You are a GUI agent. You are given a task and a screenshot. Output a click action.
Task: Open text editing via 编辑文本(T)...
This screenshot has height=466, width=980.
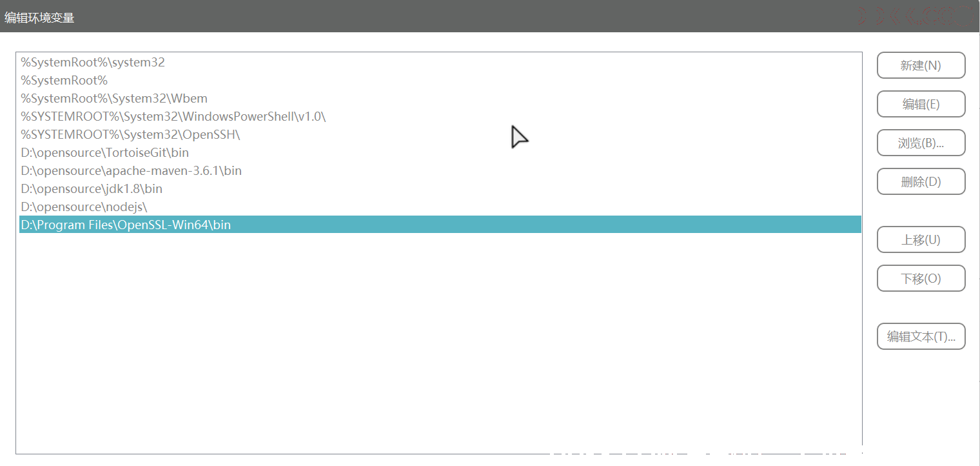click(x=921, y=336)
